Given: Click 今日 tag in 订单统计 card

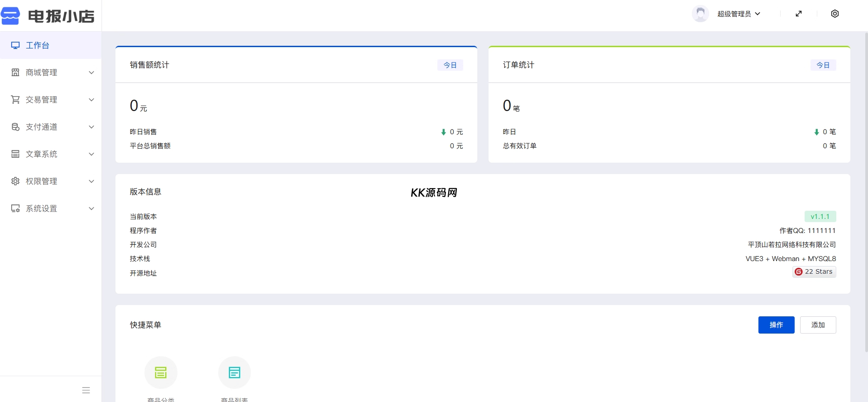Looking at the screenshot, I should coord(823,65).
